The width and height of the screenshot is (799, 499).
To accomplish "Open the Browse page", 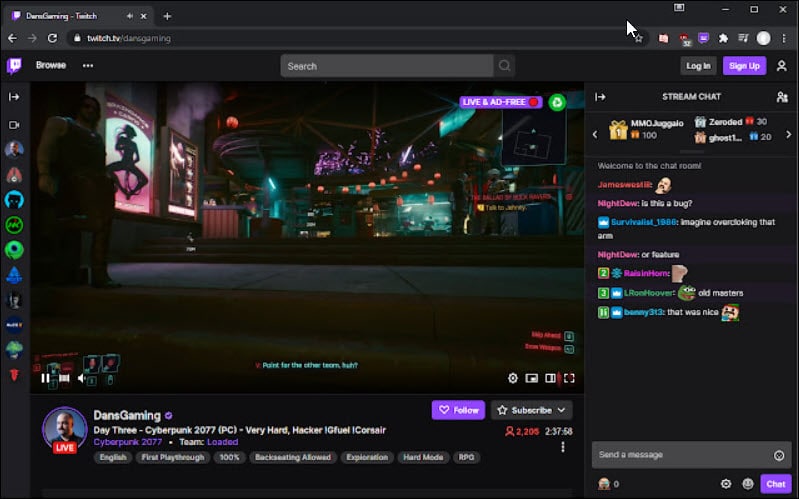I will [51, 65].
